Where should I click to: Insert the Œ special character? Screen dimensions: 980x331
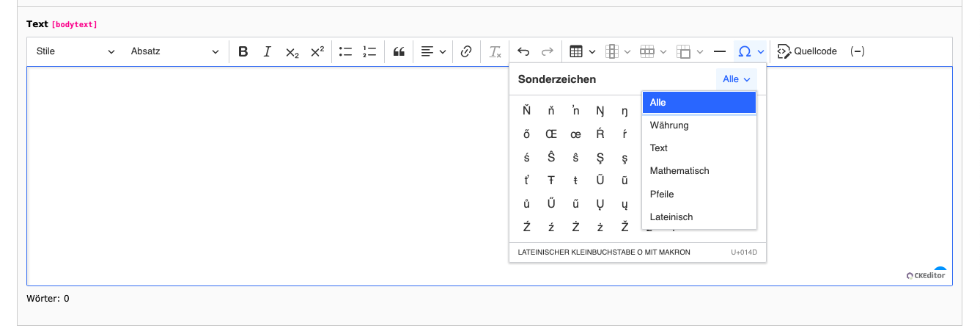pos(551,134)
